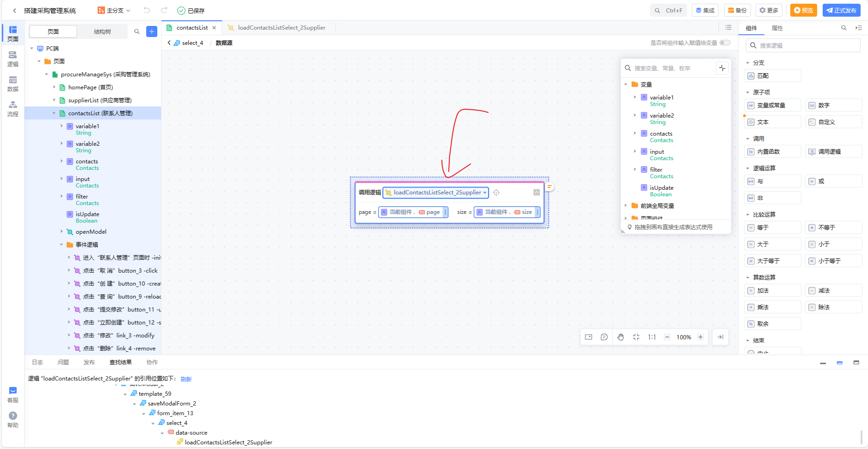Click the 搜索变量、常量、枚举 search field

[668, 68]
